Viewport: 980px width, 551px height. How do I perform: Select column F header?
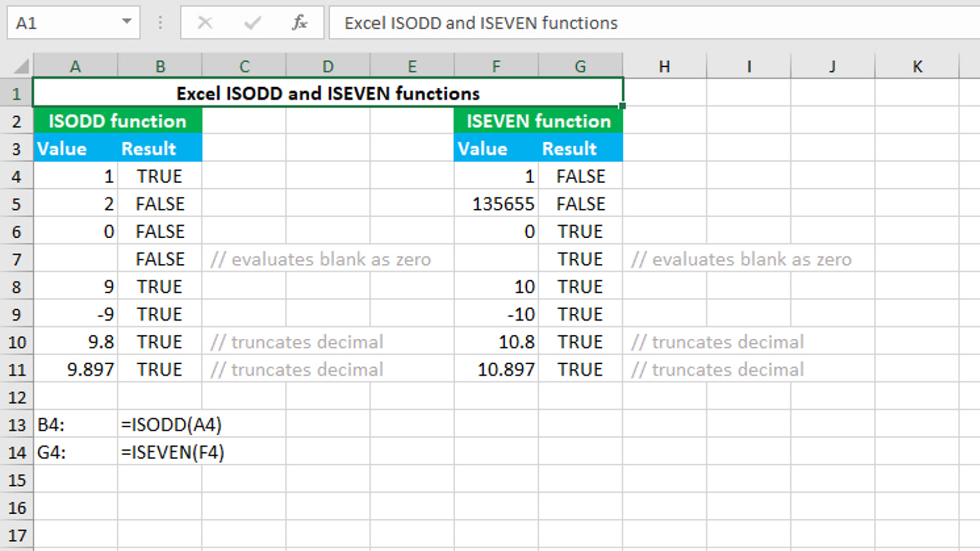pos(496,66)
